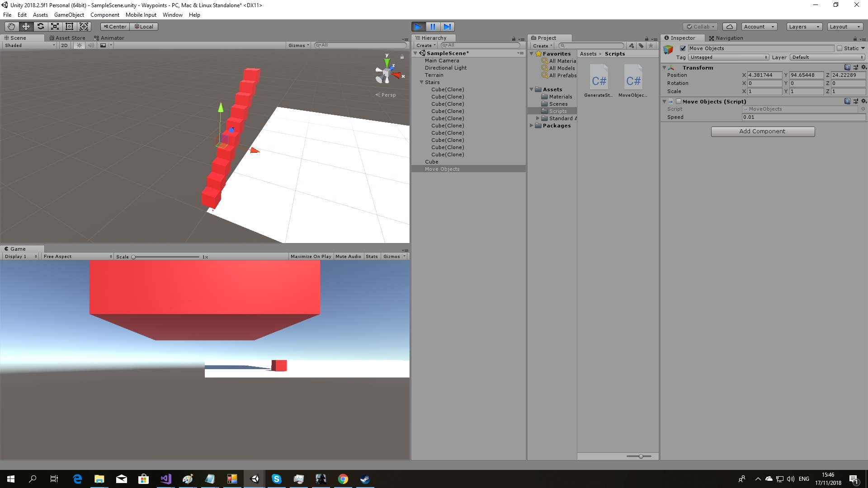Toggle Move Objects active checkbox

click(x=683, y=48)
